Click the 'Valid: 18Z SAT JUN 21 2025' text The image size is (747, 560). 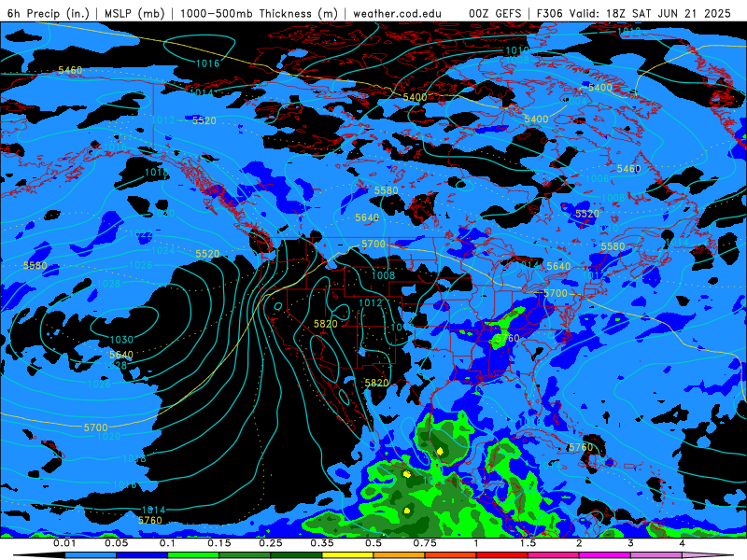tap(649, 13)
